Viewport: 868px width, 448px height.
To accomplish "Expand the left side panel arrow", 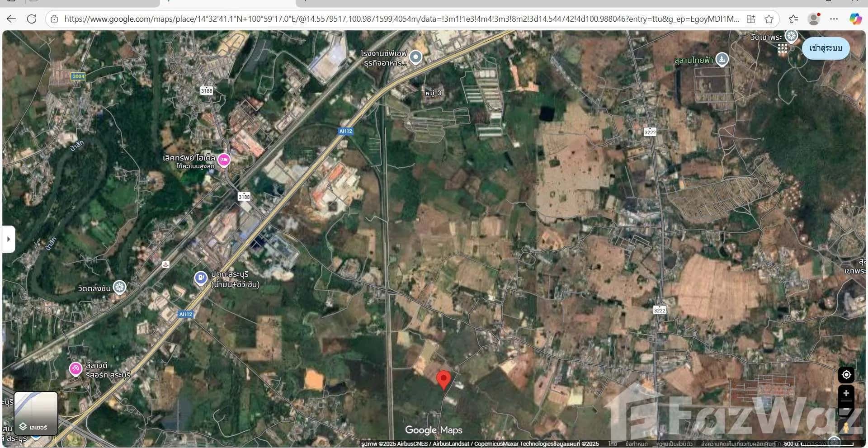I will click(9, 239).
